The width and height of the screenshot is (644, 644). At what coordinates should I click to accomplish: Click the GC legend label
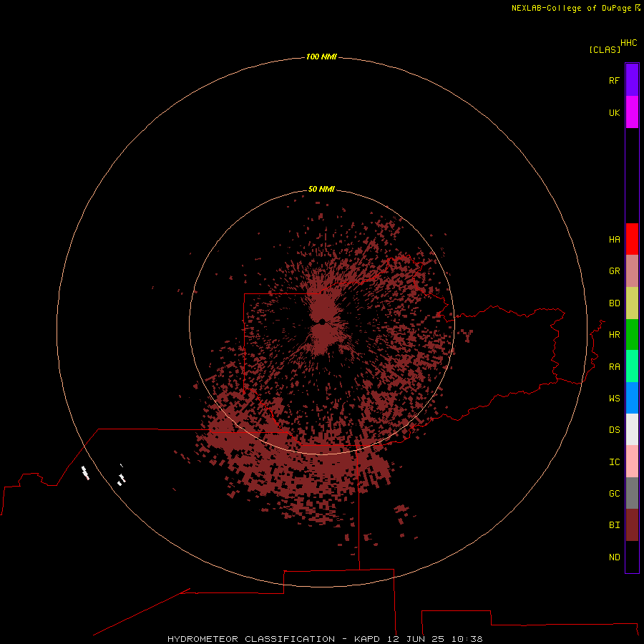click(x=614, y=494)
